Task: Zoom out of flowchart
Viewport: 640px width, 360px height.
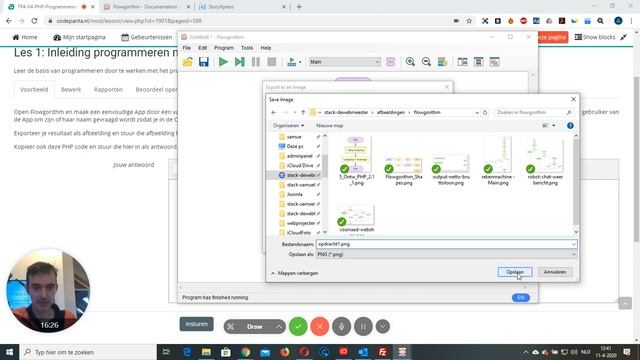Action: tap(426, 62)
